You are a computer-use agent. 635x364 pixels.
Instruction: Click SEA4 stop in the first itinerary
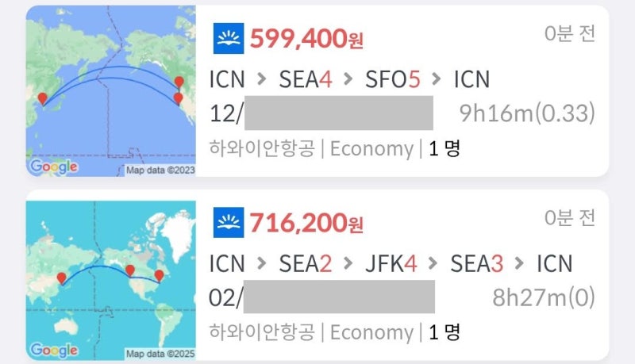click(x=306, y=79)
